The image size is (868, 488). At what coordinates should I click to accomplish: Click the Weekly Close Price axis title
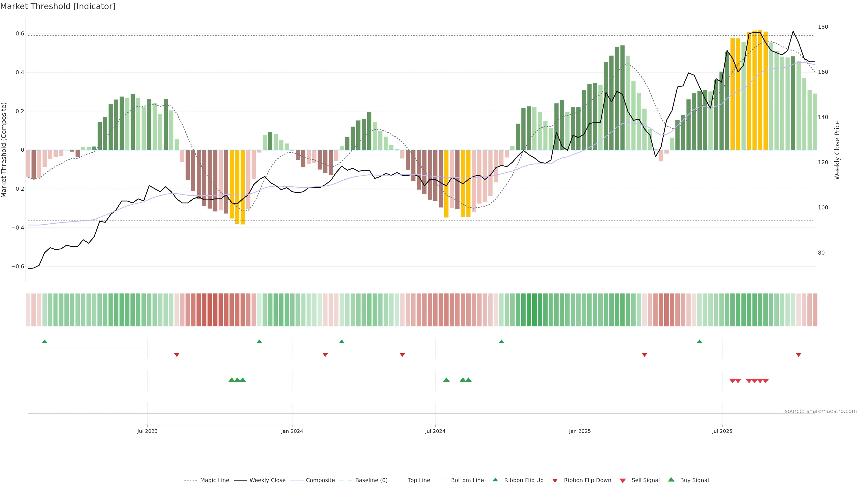[x=837, y=150]
